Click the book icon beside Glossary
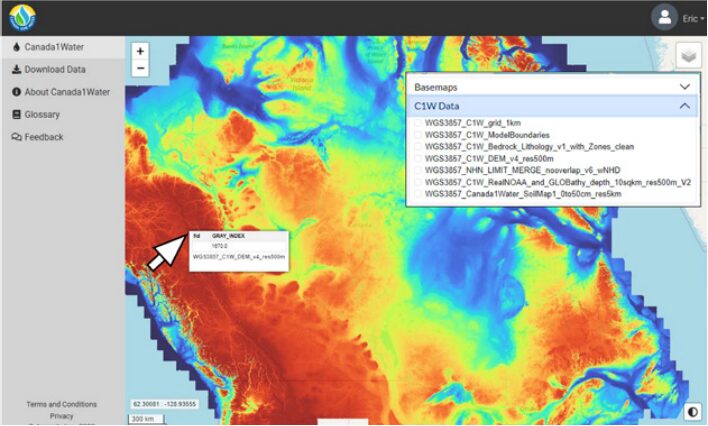 (x=16, y=114)
